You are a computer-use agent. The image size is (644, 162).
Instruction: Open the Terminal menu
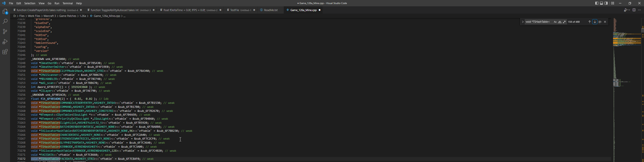tap(68, 3)
